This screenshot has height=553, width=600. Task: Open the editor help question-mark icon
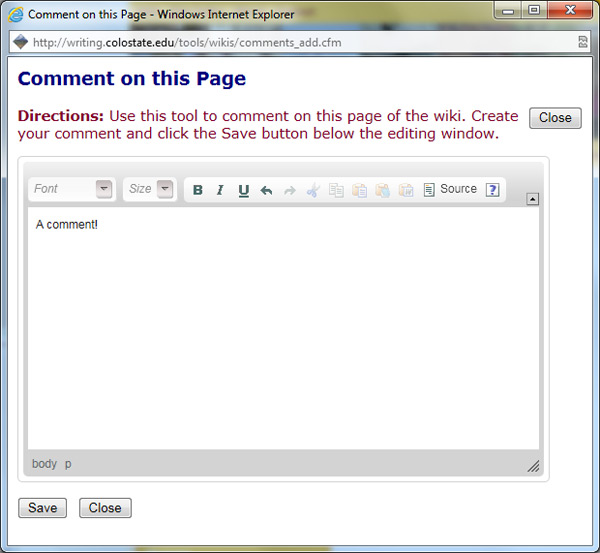(x=492, y=190)
